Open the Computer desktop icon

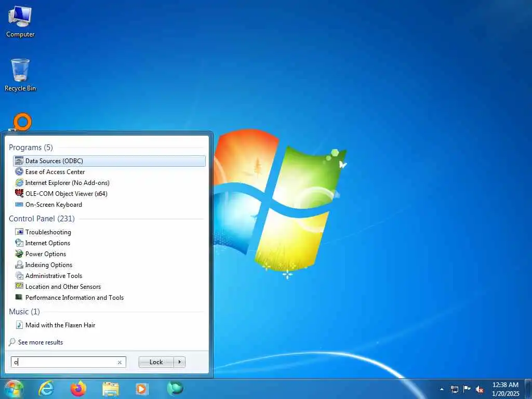pyautogui.click(x=20, y=22)
